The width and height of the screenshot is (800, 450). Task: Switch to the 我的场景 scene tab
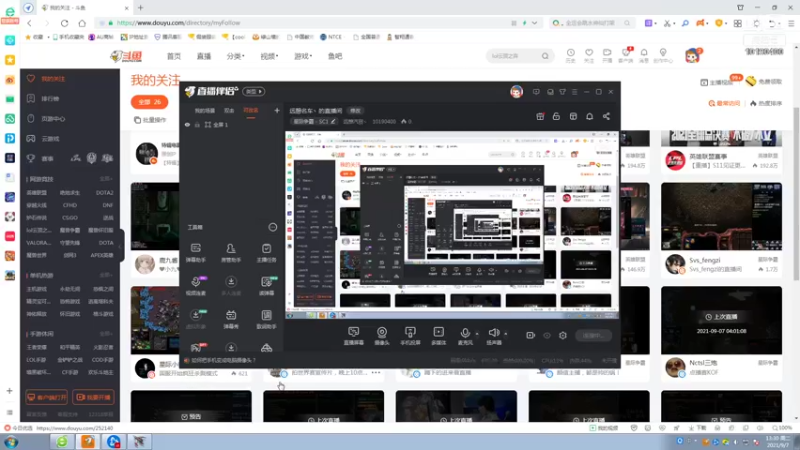click(x=205, y=110)
